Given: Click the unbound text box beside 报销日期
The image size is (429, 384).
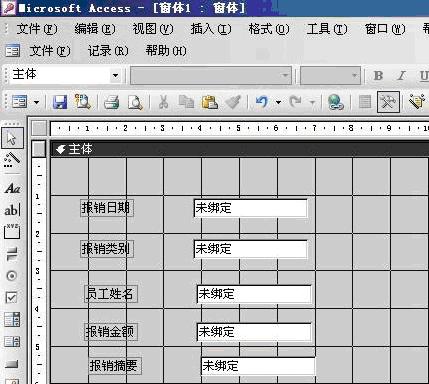Looking at the screenshot, I should point(250,208).
